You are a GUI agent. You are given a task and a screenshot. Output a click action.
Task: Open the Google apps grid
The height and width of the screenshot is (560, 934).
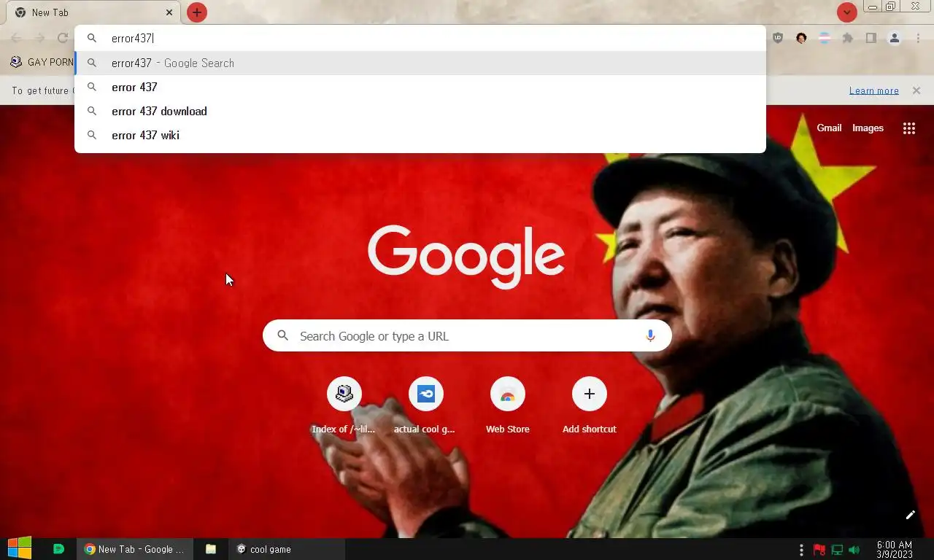click(x=908, y=128)
